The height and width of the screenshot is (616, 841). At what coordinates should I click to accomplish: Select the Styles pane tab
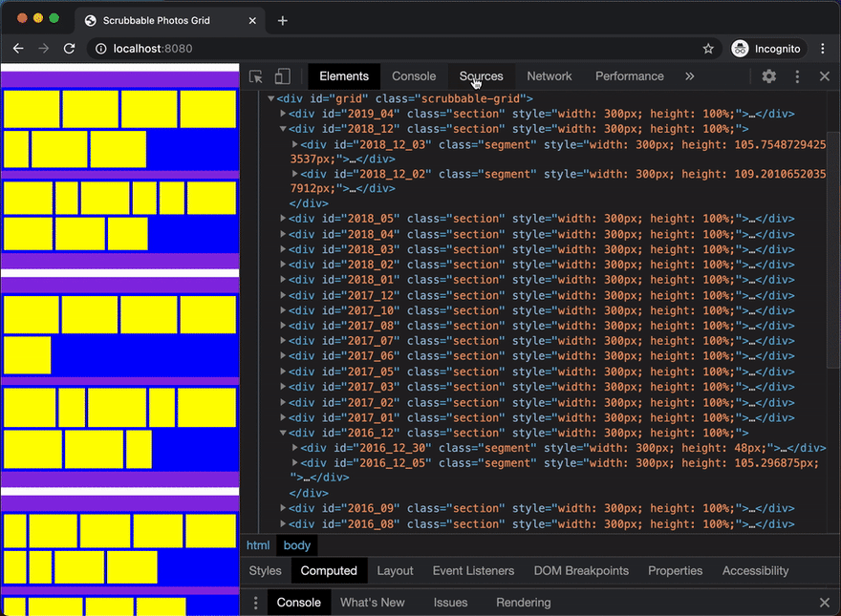click(265, 571)
